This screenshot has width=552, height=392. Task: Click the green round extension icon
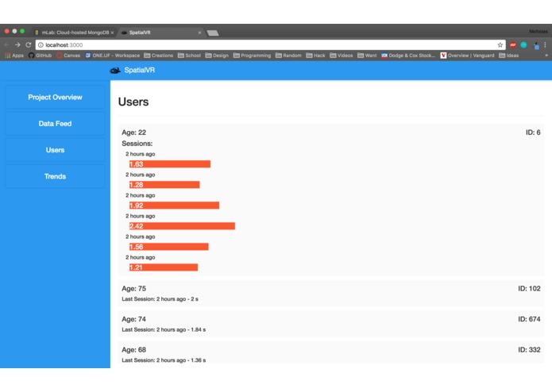[x=524, y=45]
